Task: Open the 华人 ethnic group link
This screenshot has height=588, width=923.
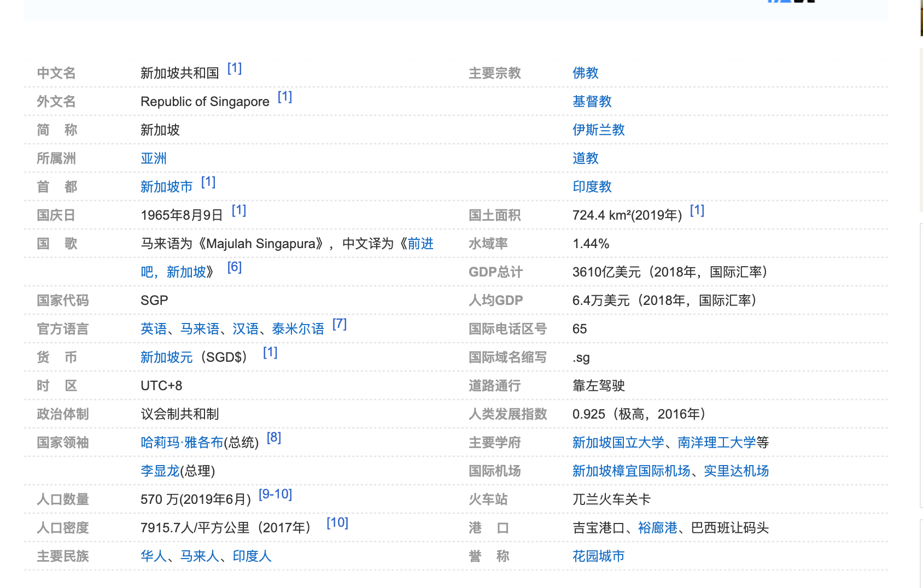Action: (153, 556)
